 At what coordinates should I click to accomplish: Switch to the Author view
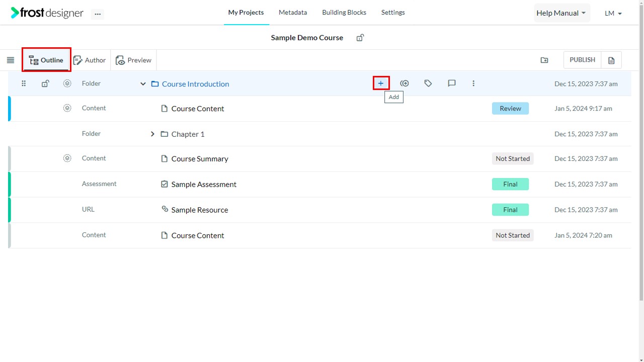click(90, 60)
